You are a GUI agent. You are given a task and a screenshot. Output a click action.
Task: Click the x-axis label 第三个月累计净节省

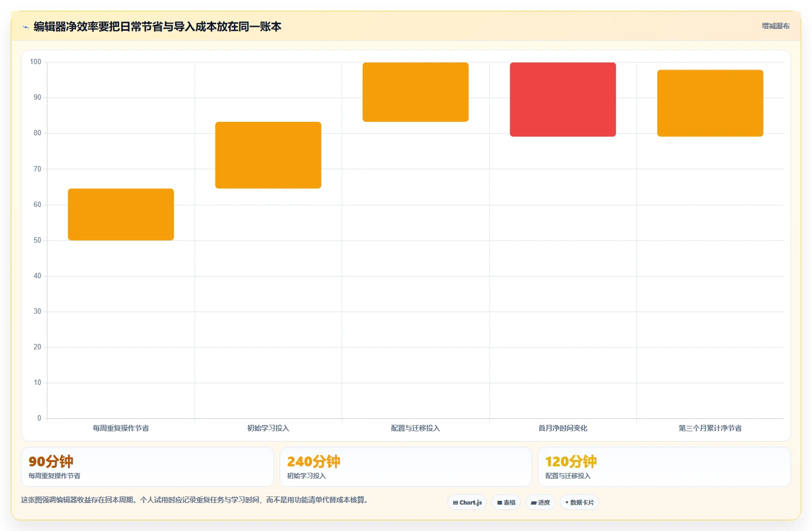[710, 428]
